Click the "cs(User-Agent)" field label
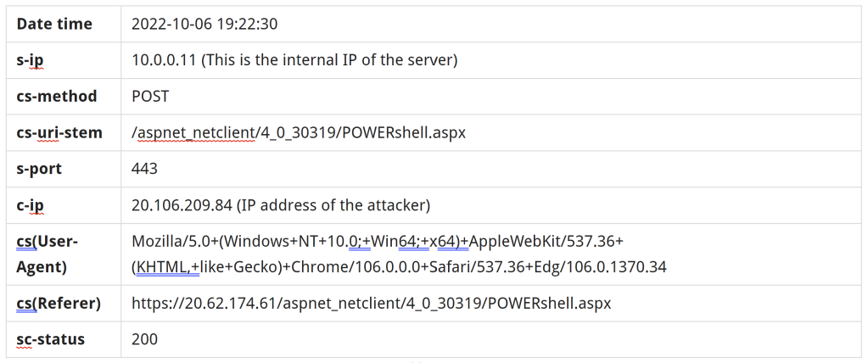The height and width of the screenshot is (363, 868). 48,254
